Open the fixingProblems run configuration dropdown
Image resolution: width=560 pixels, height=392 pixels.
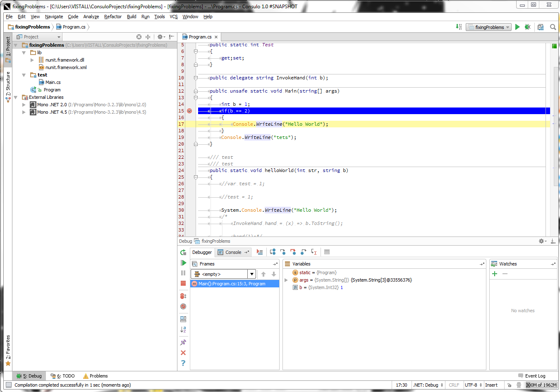pyautogui.click(x=488, y=27)
